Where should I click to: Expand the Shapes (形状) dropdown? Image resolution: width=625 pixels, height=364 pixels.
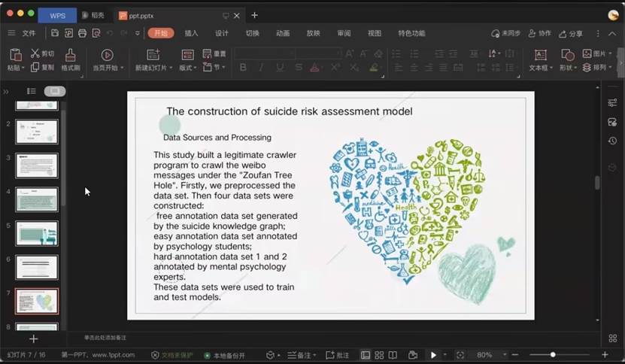point(569,68)
